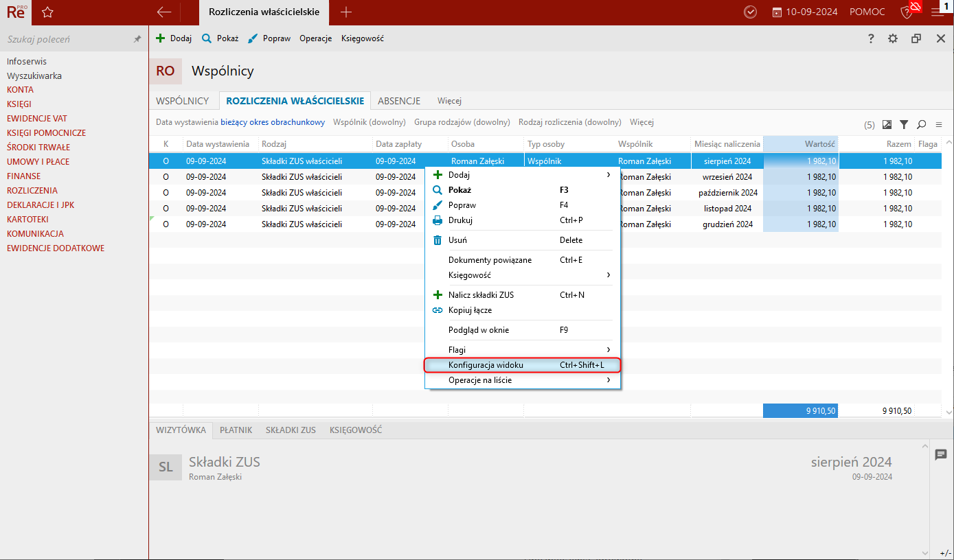954x560 pixels.
Task: Go back with the arrow icon
Action: click(163, 12)
